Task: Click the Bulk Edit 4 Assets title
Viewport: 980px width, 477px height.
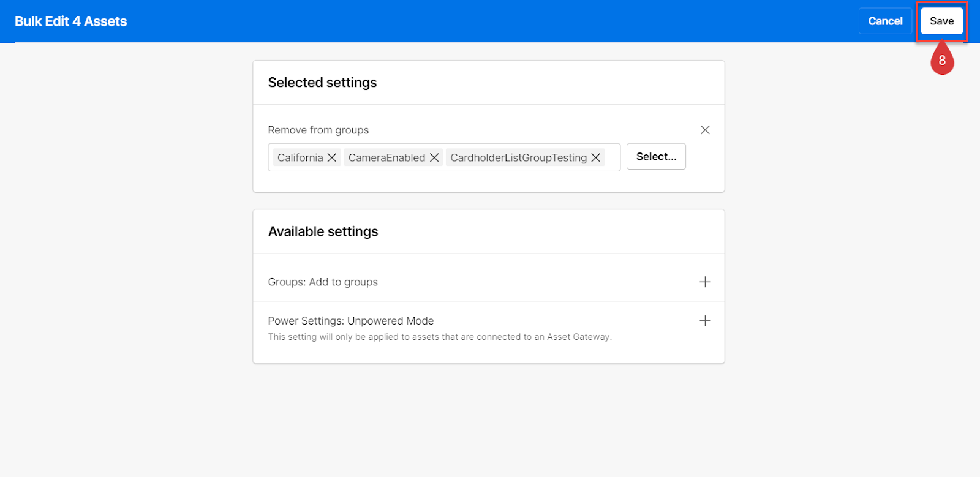Action: pyautogui.click(x=71, y=21)
